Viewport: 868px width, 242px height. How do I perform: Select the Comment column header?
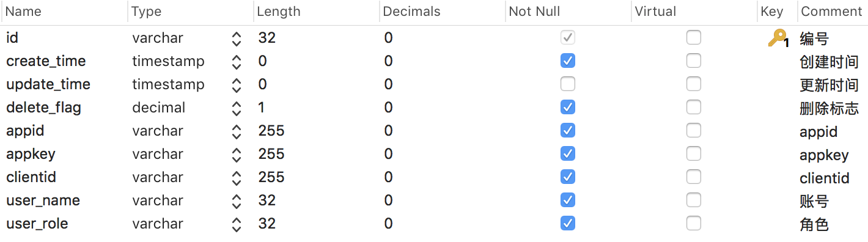[832, 12]
